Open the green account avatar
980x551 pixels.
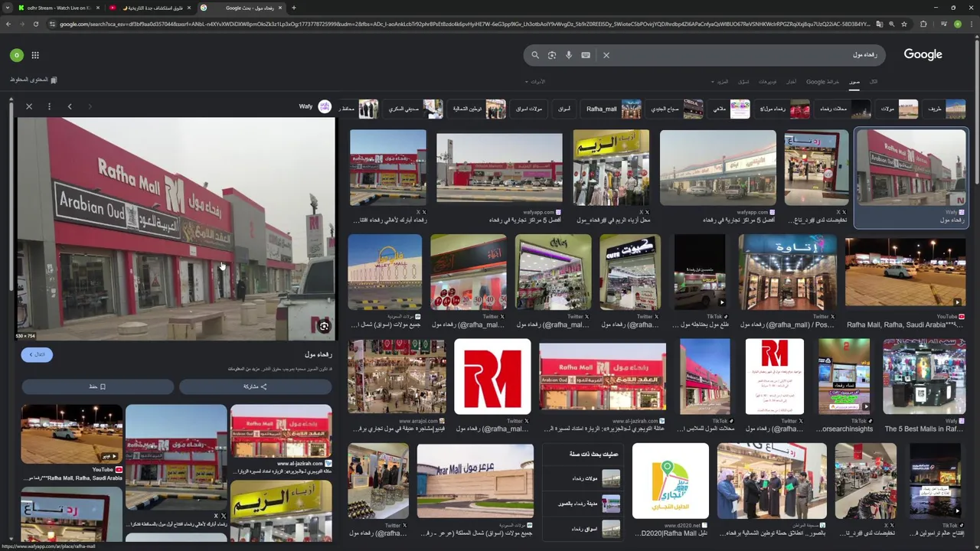17,55
